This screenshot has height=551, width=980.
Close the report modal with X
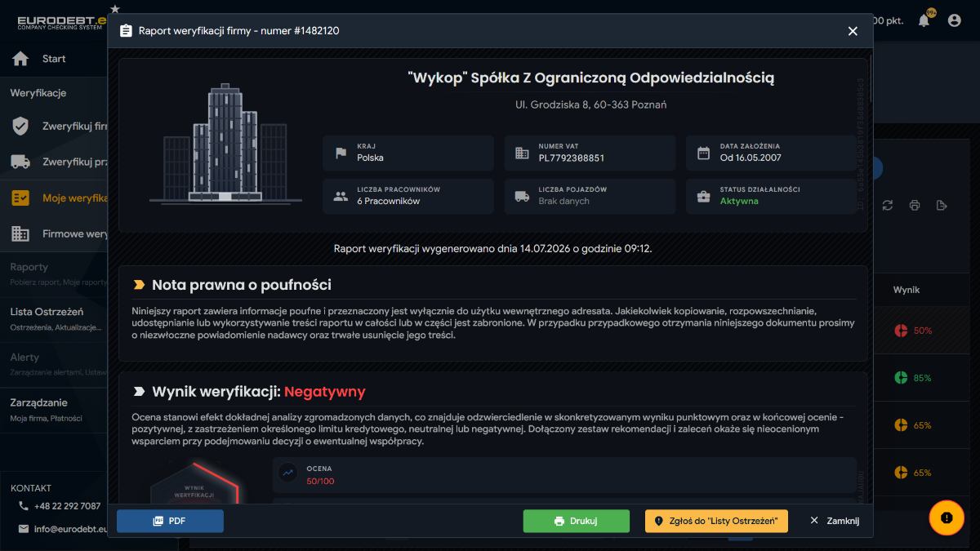(853, 31)
